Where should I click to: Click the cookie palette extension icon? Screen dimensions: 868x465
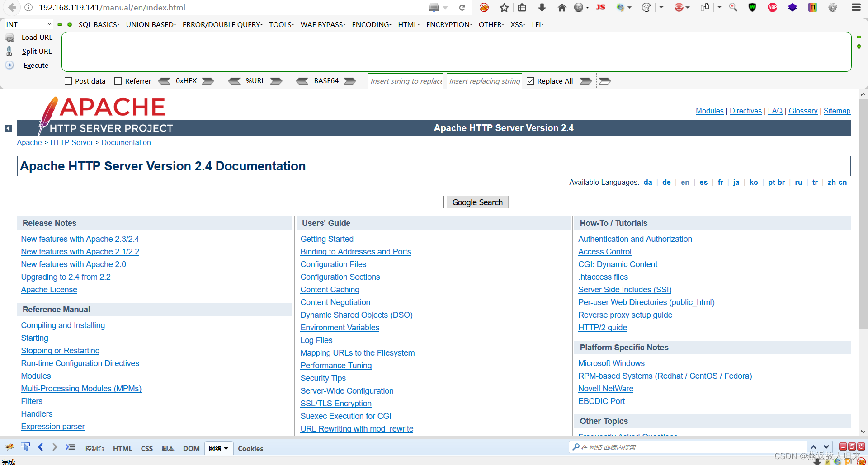646,7
